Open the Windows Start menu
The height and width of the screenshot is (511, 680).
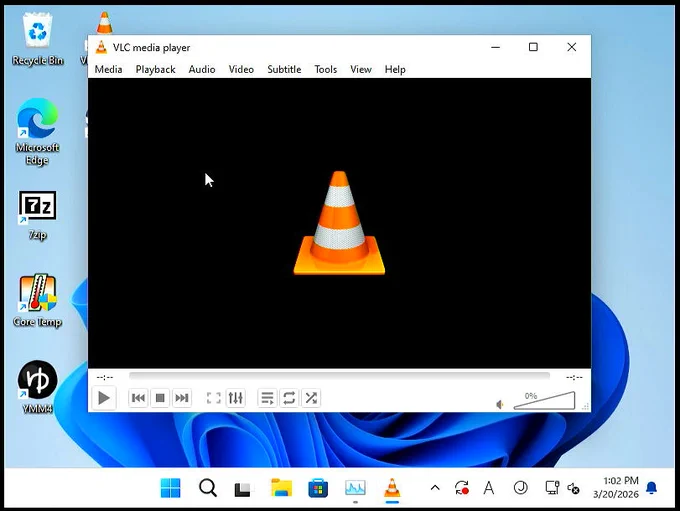[170, 488]
